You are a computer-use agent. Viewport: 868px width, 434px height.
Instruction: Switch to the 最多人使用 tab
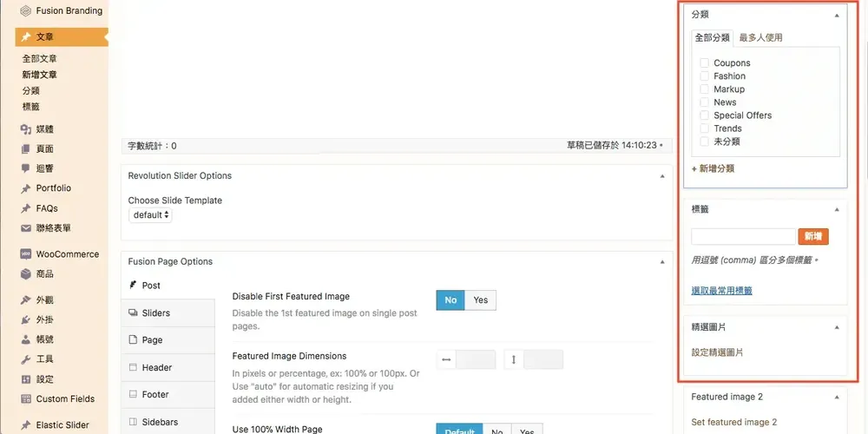click(760, 37)
